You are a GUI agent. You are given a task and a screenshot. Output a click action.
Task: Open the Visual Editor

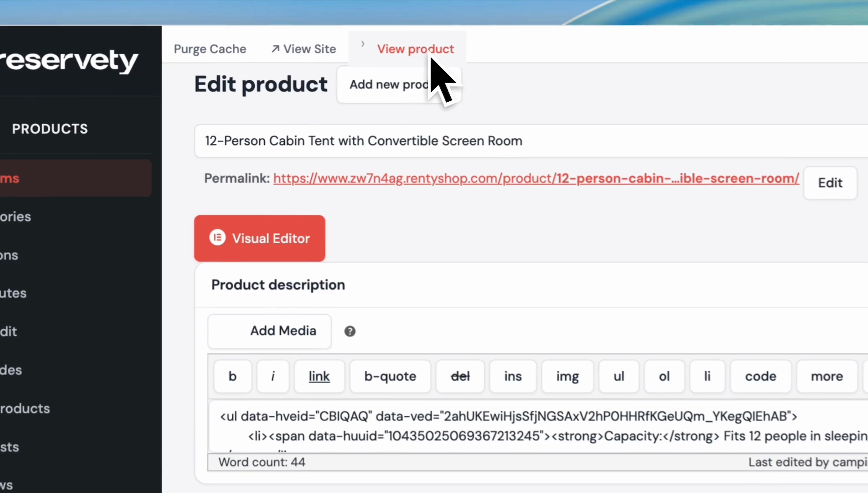pyautogui.click(x=260, y=238)
